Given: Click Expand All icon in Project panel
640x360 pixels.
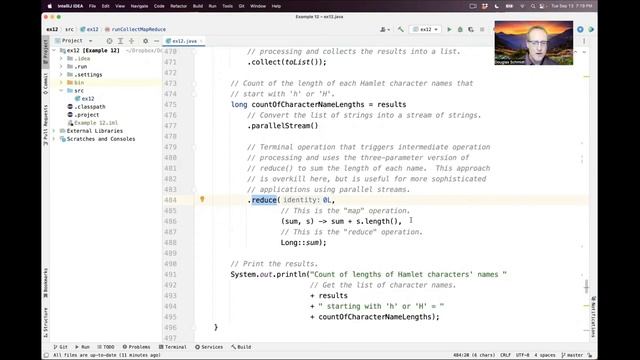Looking at the screenshot, I should (120, 41).
